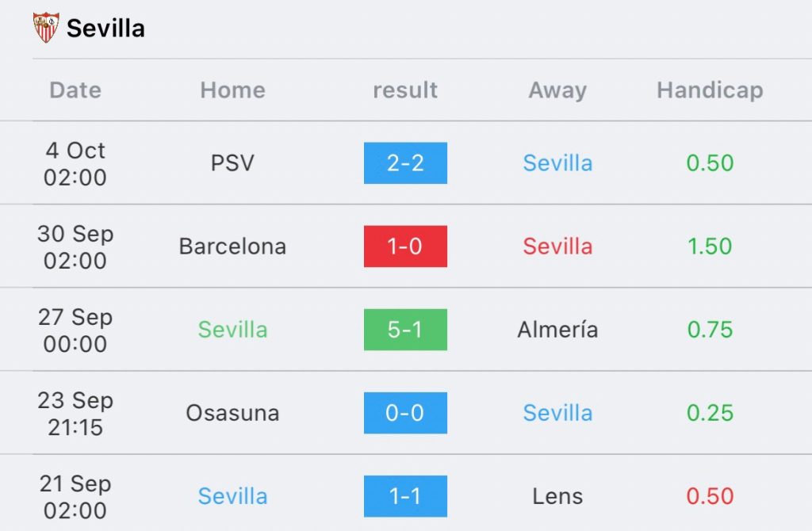Select the Osasuna home team

(232, 413)
